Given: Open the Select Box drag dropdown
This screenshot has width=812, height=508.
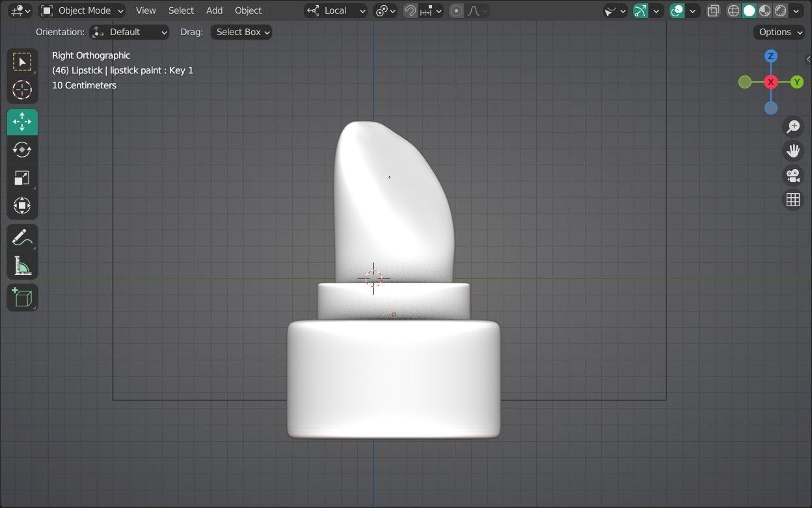Looking at the screenshot, I should click(241, 32).
